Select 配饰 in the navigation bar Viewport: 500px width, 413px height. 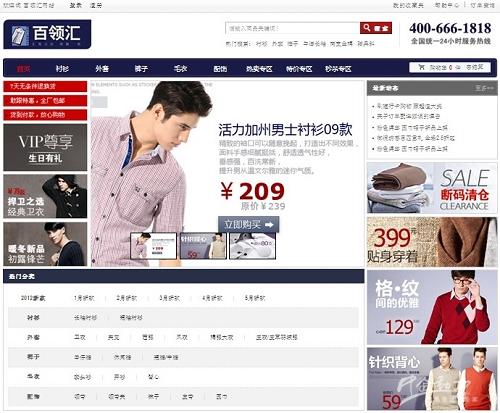[x=220, y=69]
